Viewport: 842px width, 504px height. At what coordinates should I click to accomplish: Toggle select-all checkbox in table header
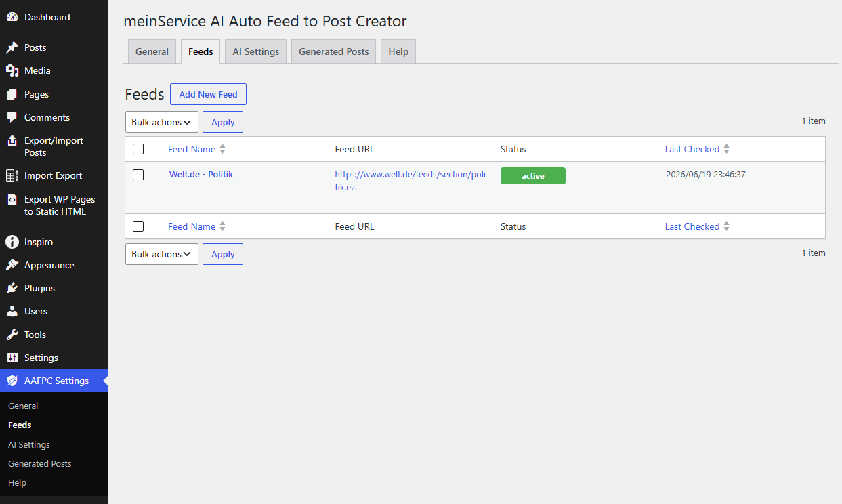click(138, 149)
